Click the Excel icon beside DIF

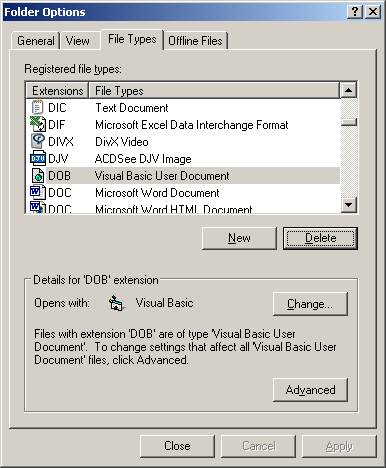[x=37, y=124]
